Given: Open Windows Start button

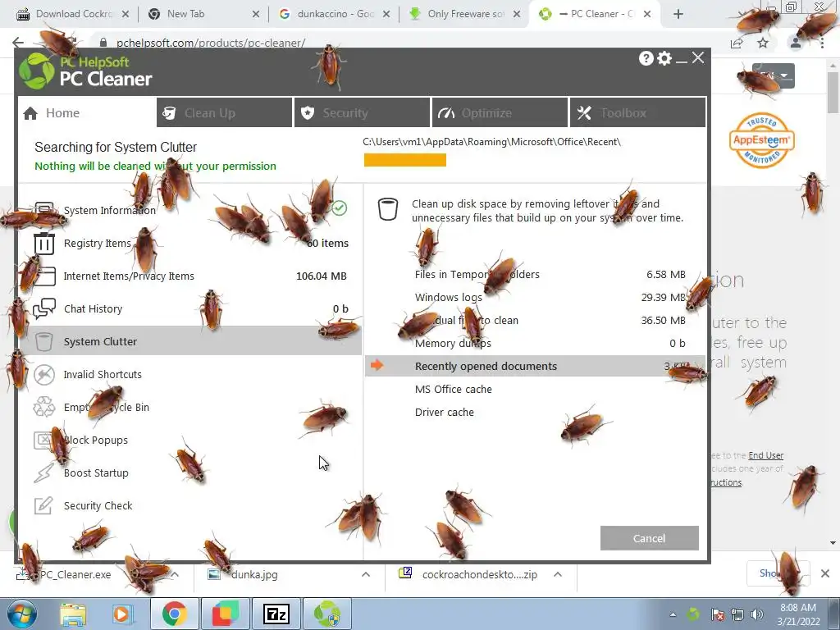Looking at the screenshot, I should point(22,614).
